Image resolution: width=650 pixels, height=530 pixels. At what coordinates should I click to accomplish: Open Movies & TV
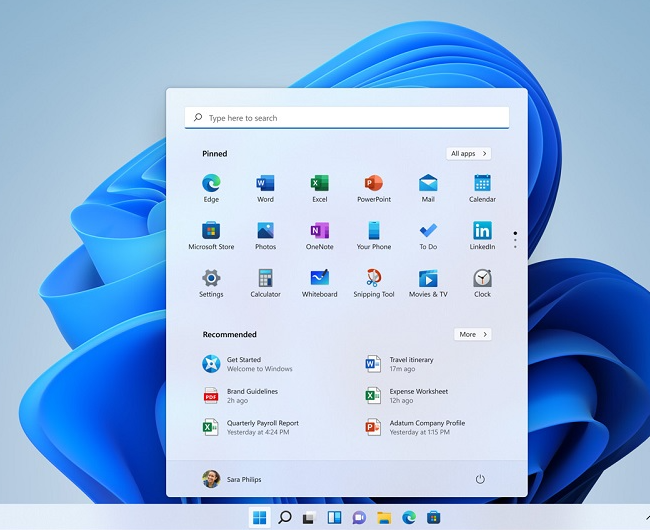coord(428,283)
